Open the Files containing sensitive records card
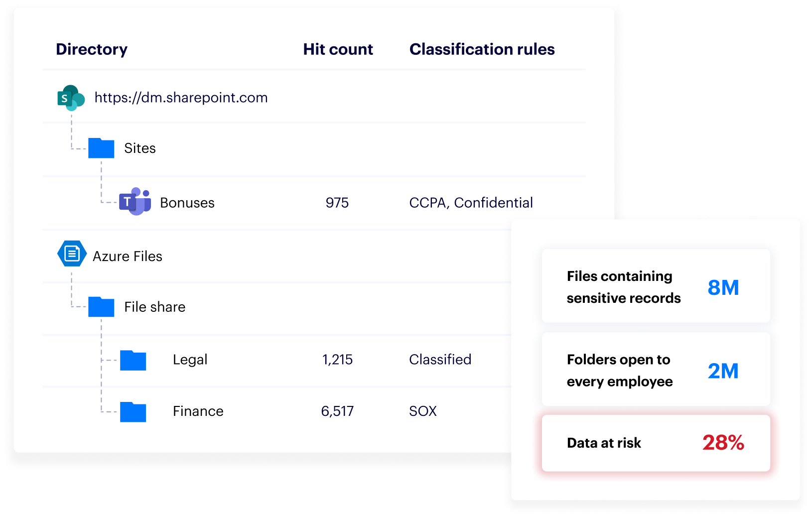Screen dimensions: 812x518 click(x=656, y=286)
